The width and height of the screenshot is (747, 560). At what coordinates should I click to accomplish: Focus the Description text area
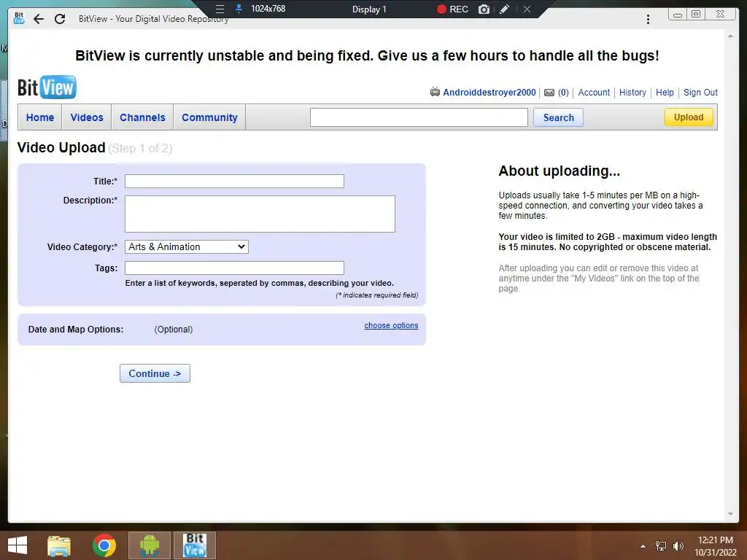click(260, 214)
